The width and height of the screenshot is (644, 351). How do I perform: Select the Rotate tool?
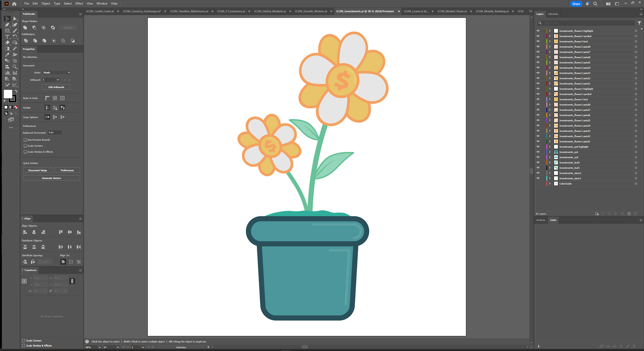(15, 37)
